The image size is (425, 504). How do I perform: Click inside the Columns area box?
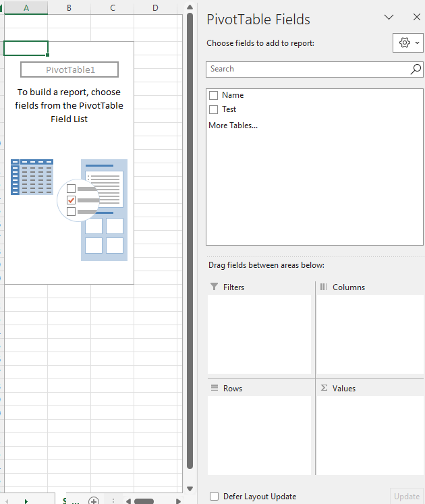click(x=370, y=334)
